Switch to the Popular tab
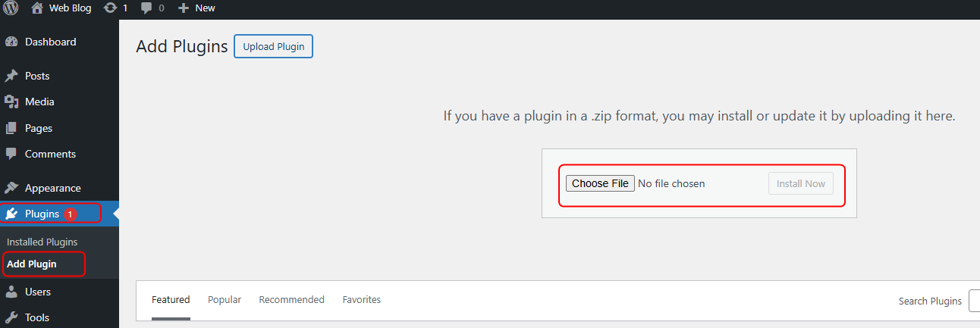The width and height of the screenshot is (980, 328). [x=225, y=300]
